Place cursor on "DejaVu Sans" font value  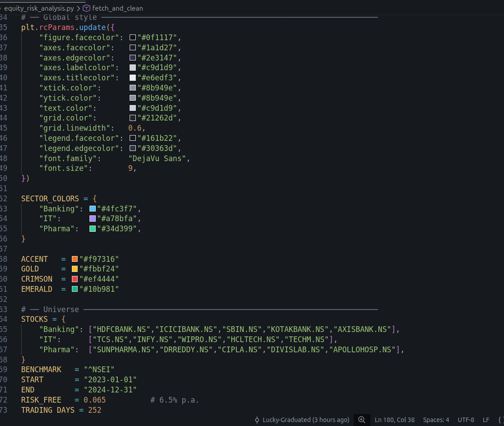point(157,158)
